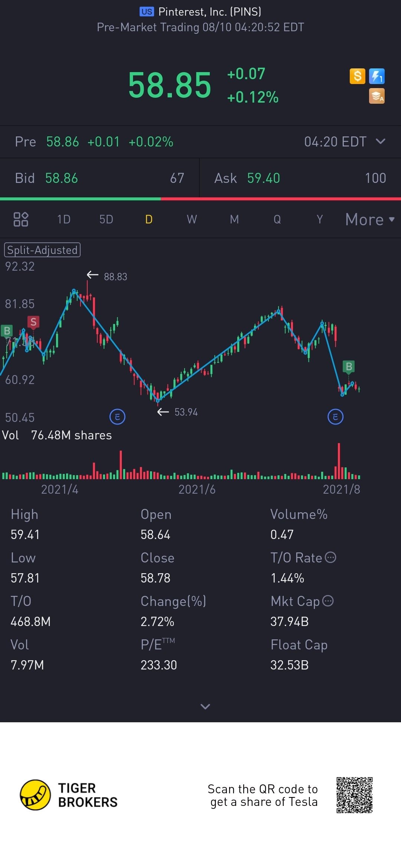
Task: Tap the bid-ask ratio bar
Action: click(200, 199)
